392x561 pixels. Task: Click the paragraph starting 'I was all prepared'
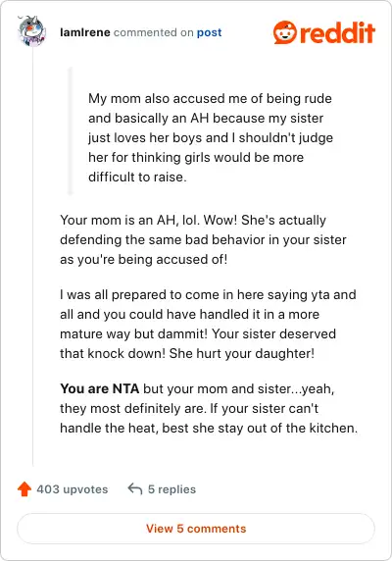click(208, 325)
